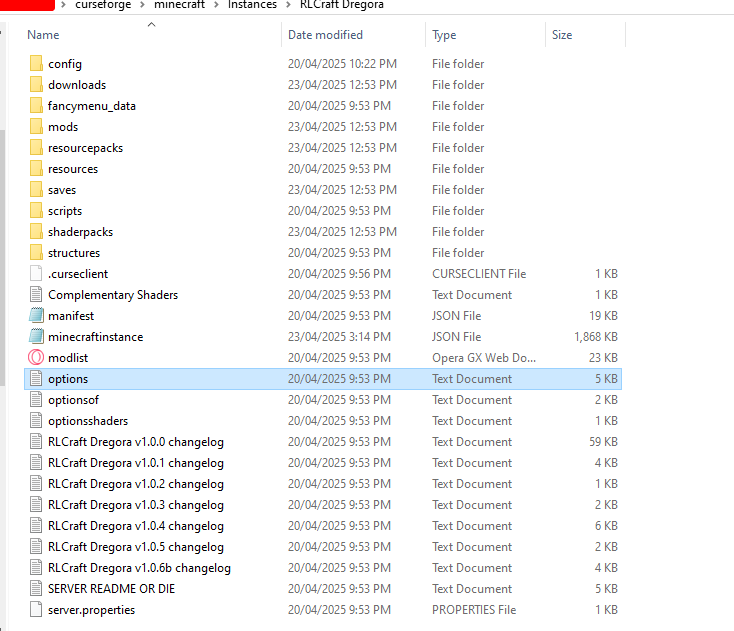Select the resources folder icon
Image resolution: width=734 pixels, height=631 pixels.
click(36, 169)
